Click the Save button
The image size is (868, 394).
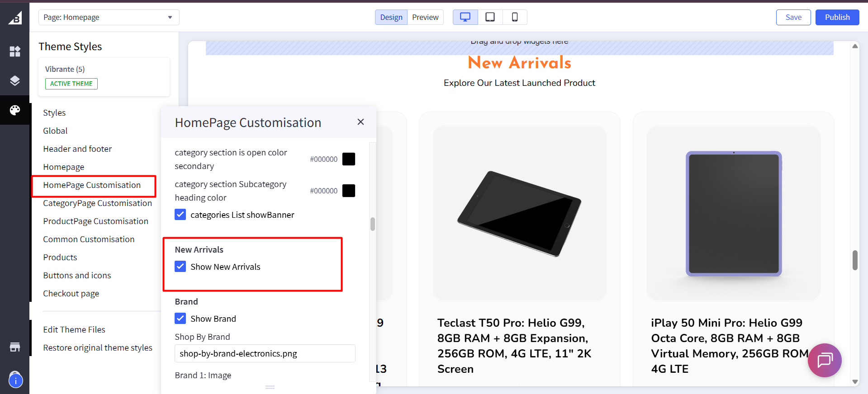793,17
